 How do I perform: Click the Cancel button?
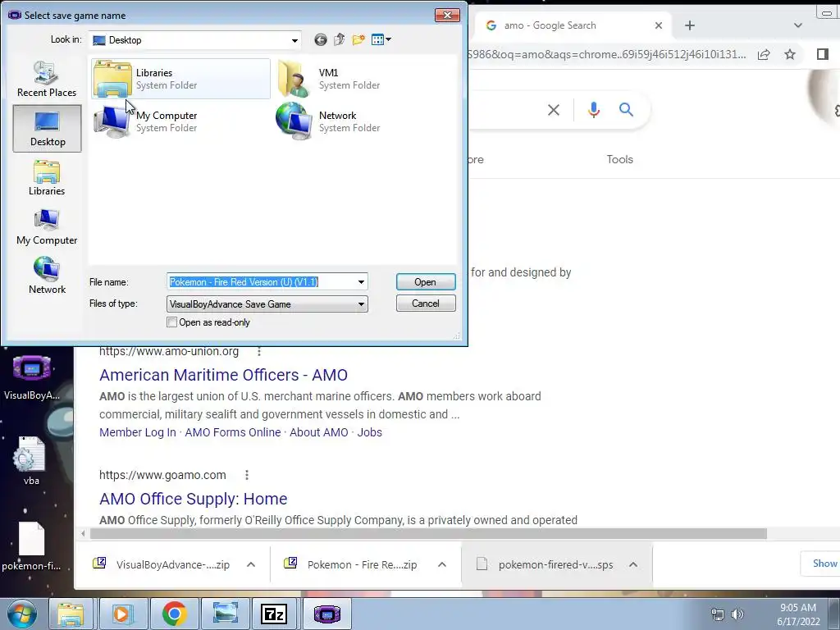pos(426,304)
